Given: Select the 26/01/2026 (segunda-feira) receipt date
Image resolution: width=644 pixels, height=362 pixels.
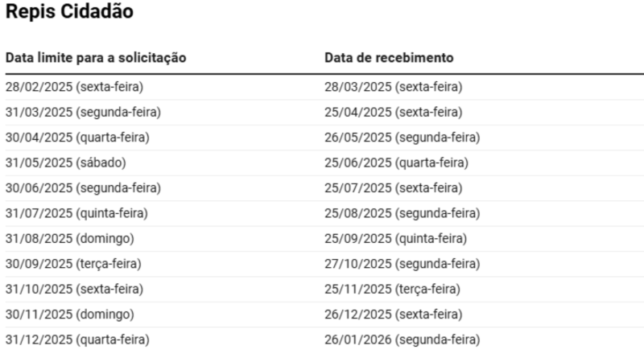Looking at the screenshot, I should 402,339.
